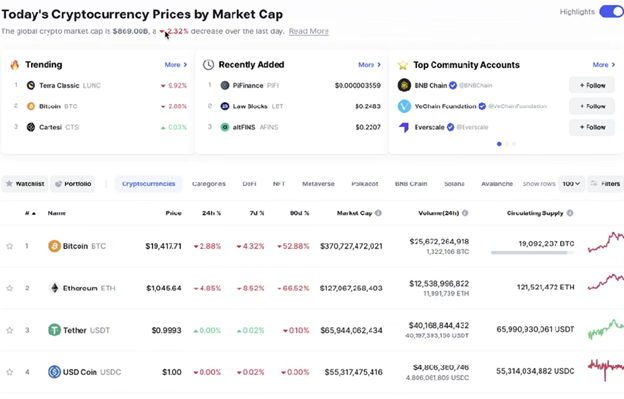Screen dimensions: 624x399
Task: Click the VeChain Foundation avatar
Action: [x=404, y=106]
